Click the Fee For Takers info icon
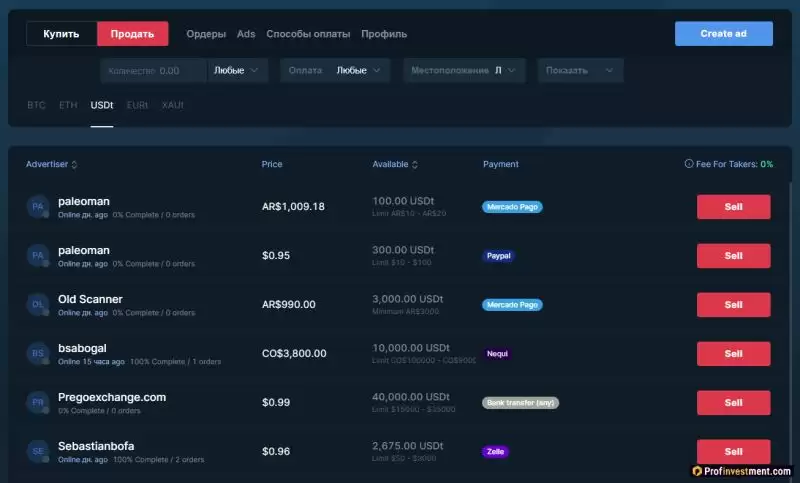The height and width of the screenshot is (483, 800). pos(688,164)
